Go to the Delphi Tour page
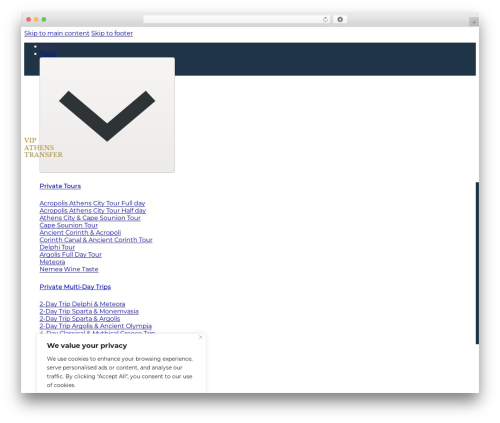Viewport: 500px width, 423px height. click(57, 247)
